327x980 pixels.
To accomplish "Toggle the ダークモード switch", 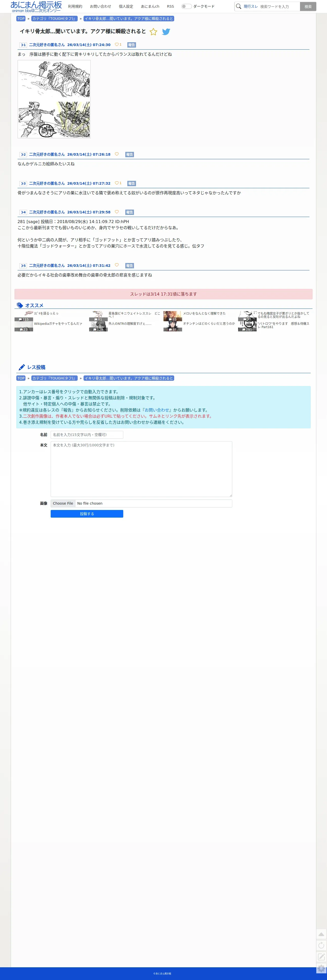I will [x=186, y=6].
